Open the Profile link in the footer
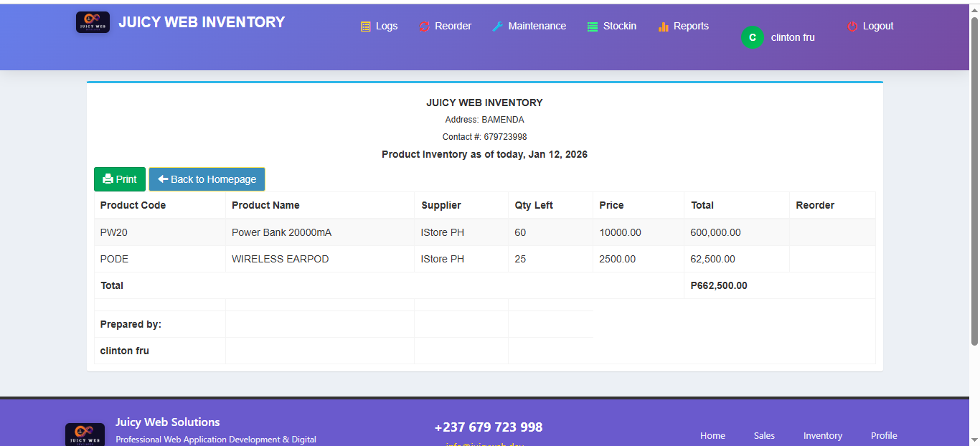 [883, 435]
